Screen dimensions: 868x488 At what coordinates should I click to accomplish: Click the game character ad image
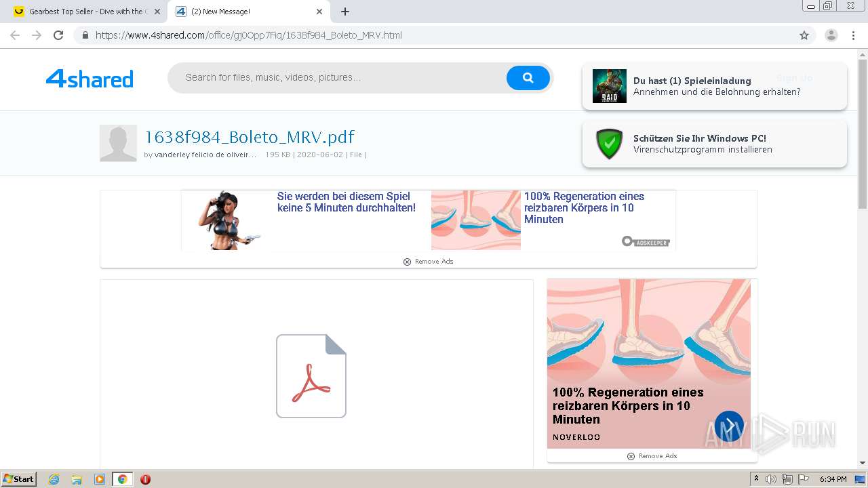pyautogui.click(x=229, y=220)
